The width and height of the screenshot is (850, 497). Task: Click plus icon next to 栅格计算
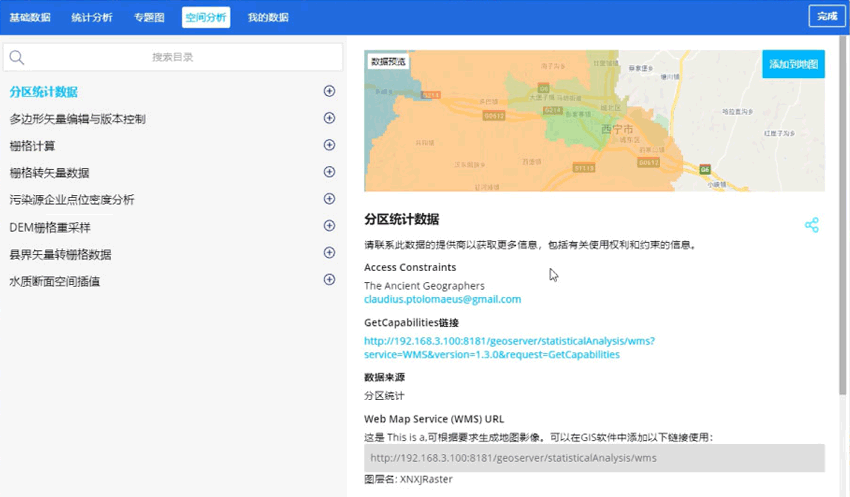pos(329,145)
